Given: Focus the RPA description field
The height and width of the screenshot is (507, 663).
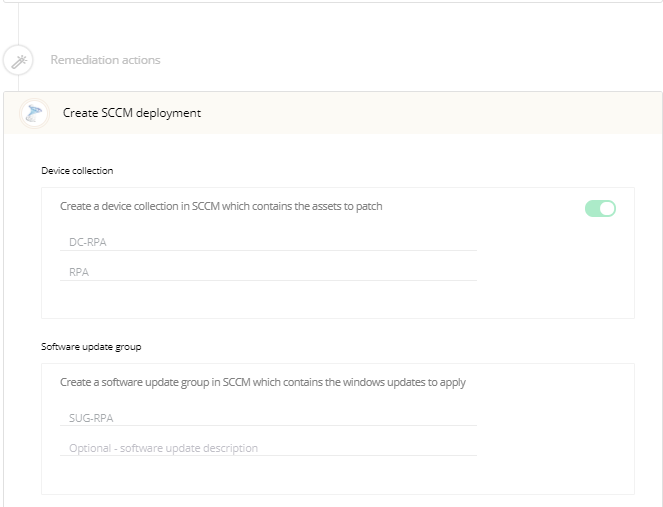Looking at the screenshot, I should coord(268,271).
